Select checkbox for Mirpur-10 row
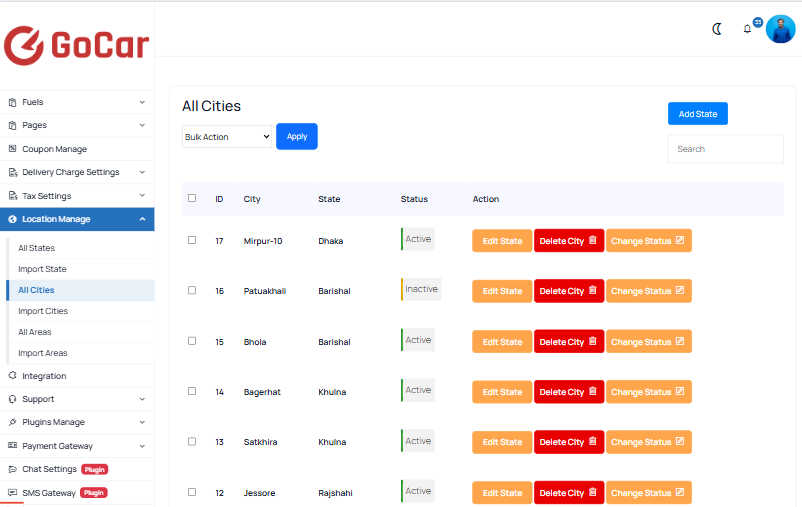Image resolution: width=802 pixels, height=507 pixels. 192,240
